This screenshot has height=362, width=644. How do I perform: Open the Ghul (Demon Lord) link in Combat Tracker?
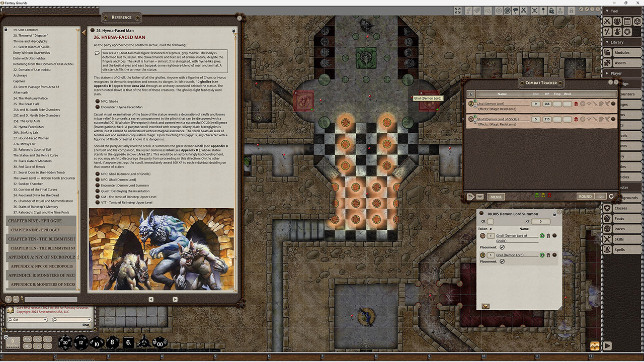pos(491,103)
